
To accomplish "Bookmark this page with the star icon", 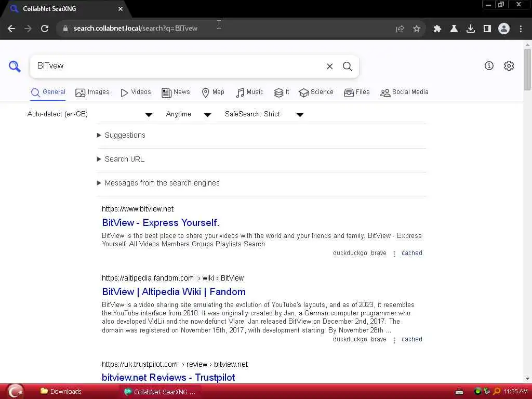I will (x=417, y=29).
